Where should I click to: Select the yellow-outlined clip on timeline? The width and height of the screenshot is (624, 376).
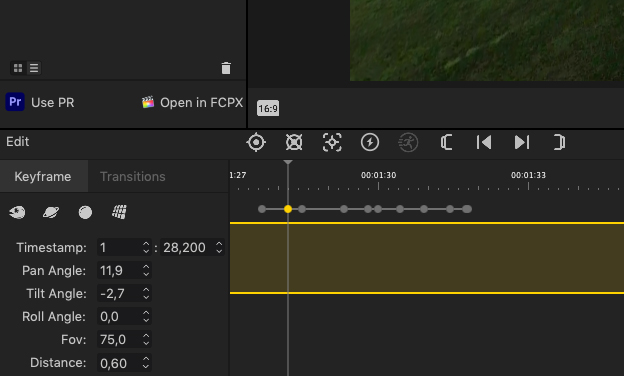[427, 258]
